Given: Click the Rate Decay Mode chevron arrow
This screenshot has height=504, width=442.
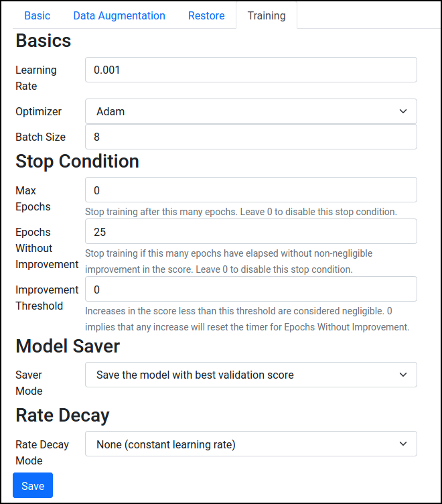Looking at the screenshot, I should point(402,444).
